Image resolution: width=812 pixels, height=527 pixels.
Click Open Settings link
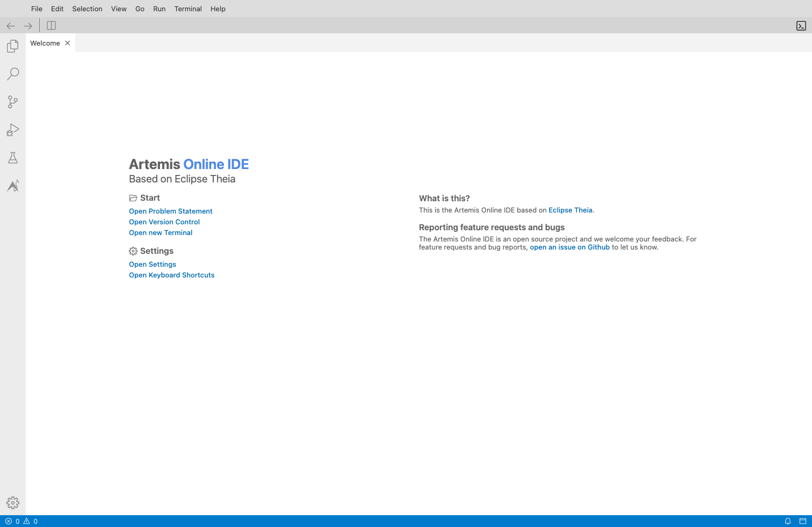(x=153, y=264)
